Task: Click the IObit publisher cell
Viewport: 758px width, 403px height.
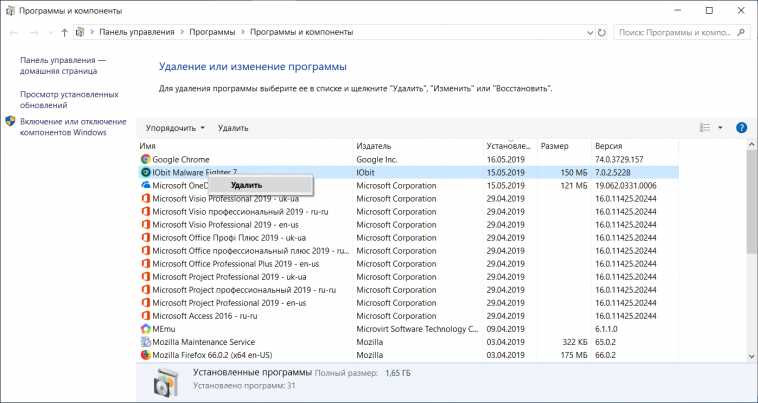Action: [x=365, y=173]
